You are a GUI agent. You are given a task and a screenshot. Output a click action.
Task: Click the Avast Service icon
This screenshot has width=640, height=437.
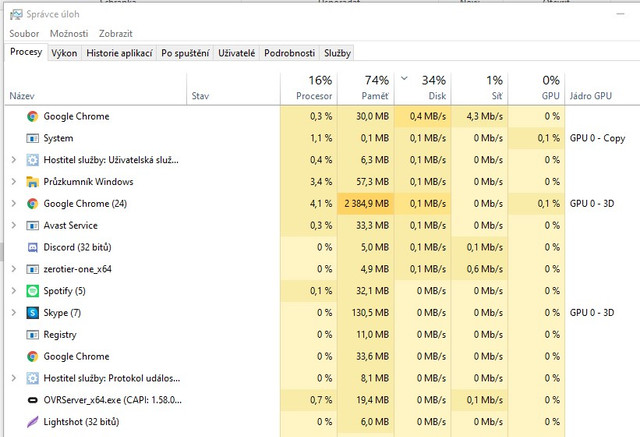pyautogui.click(x=32, y=226)
